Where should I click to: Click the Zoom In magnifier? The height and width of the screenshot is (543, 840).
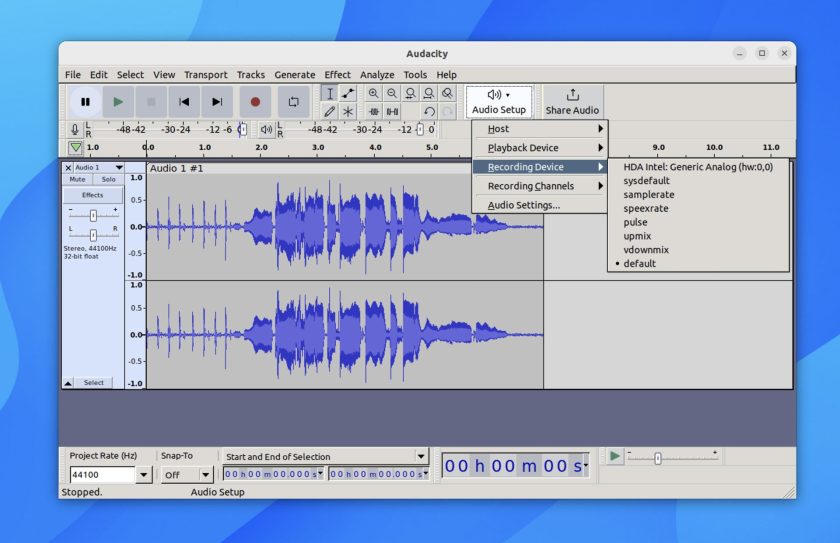373,94
